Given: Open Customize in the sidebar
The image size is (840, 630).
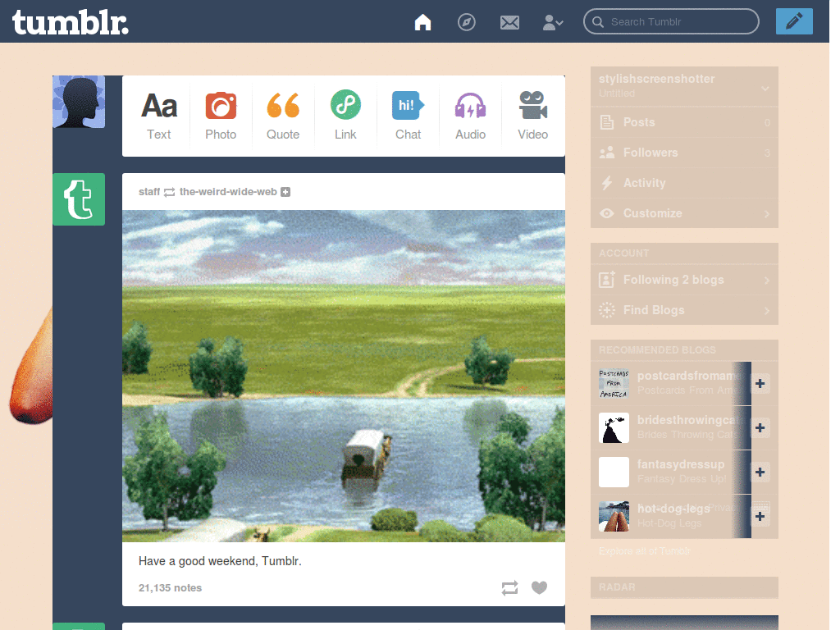Looking at the screenshot, I should (x=684, y=213).
